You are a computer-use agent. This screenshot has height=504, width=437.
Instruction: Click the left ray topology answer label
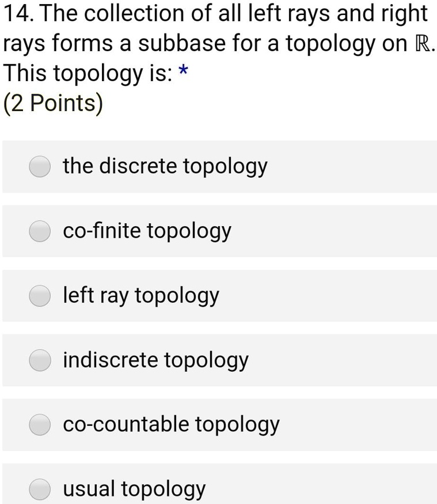(140, 296)
